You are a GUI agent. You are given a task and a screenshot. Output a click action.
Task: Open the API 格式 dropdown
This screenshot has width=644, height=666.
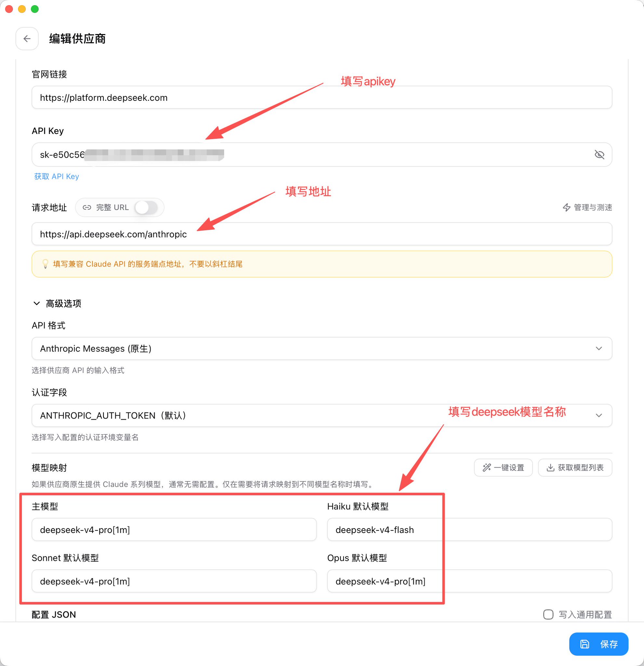tap(322, 348)
